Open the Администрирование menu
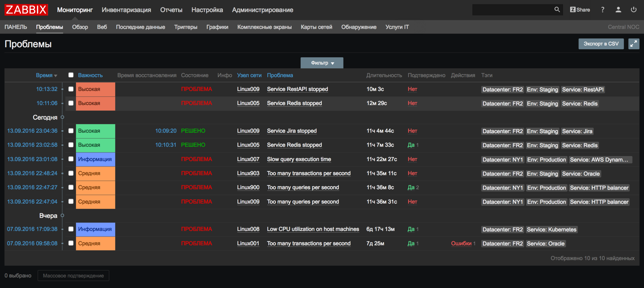 [263, 10]
